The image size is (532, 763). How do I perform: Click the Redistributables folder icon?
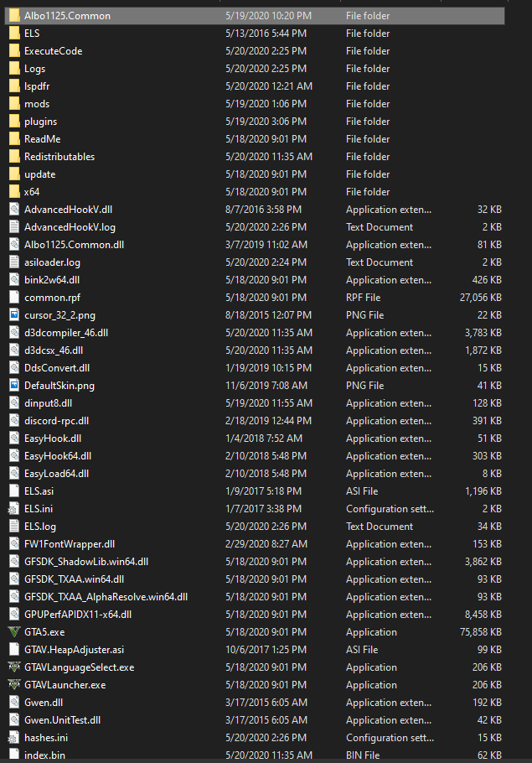(x=14, y=157)
